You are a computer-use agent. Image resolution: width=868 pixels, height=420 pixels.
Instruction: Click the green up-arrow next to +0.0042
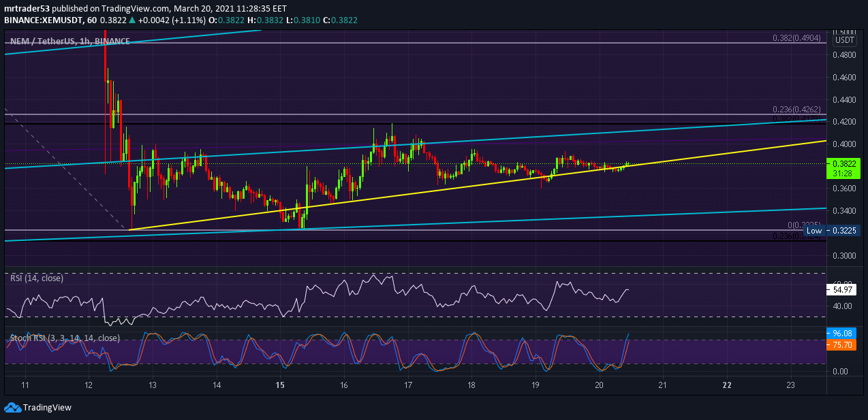coord(131,20)
